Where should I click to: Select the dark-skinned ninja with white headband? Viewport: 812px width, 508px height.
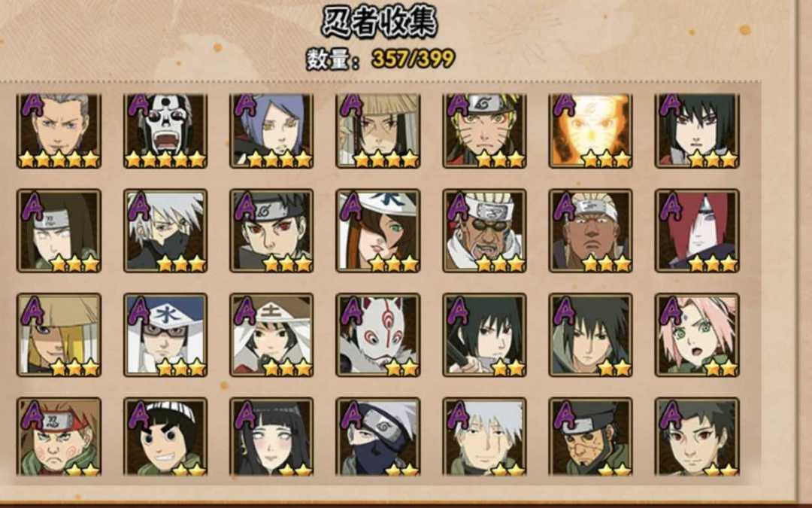pos(590,231)
